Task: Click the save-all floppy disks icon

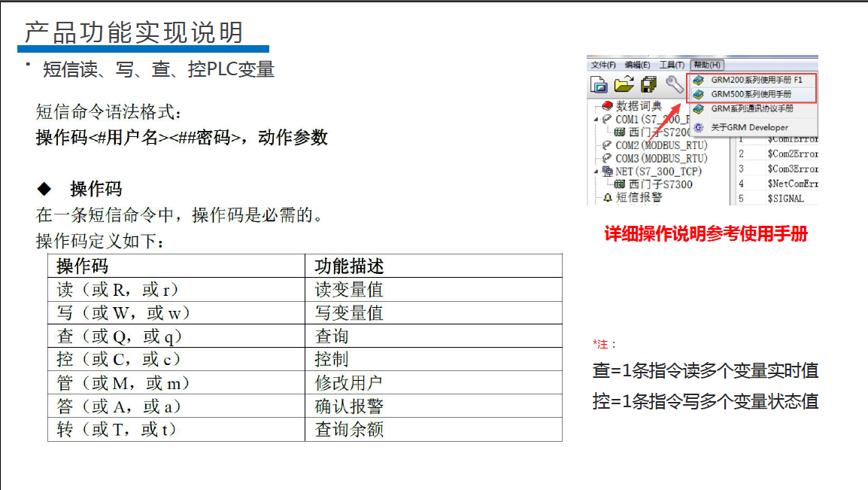Action: pyautogui.click(x=649, y=84)
